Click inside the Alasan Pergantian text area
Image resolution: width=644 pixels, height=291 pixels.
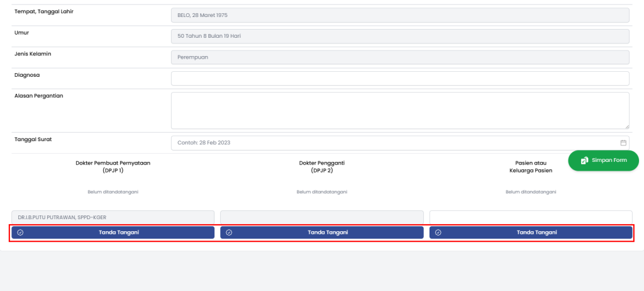[400, 110]
